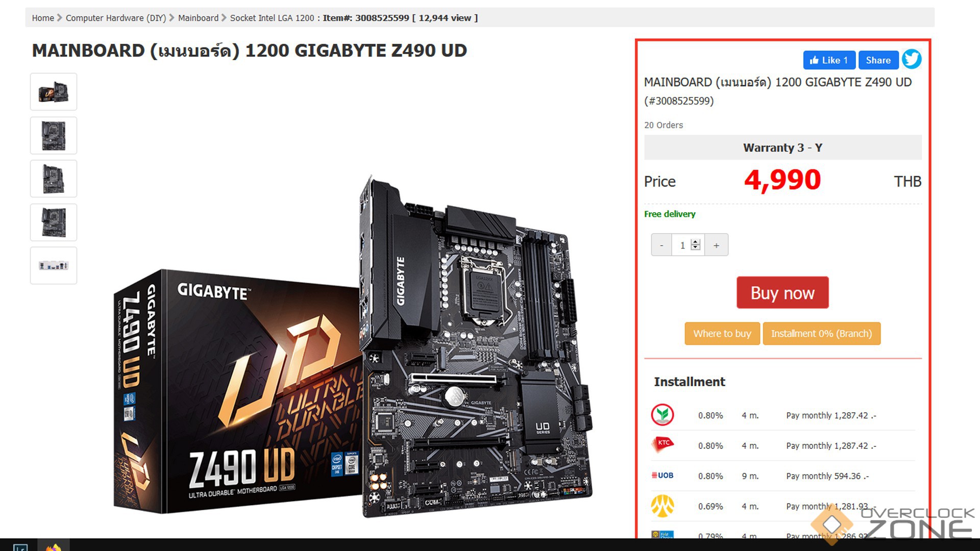The width and height of the screenshot is (980, 551).
Task: Click Installment 0% (Branch) button
Action: (821, 334)
